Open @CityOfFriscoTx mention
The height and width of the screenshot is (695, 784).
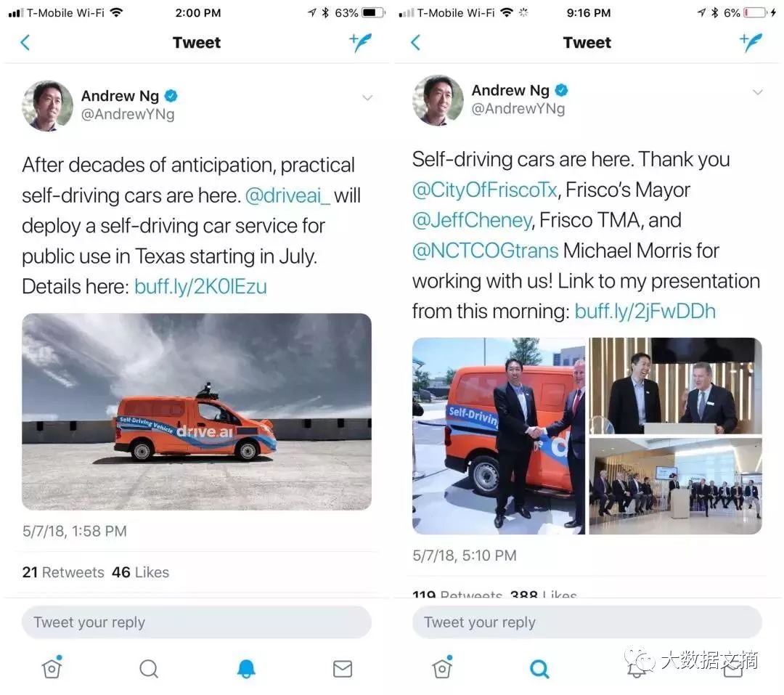point(484,190)
